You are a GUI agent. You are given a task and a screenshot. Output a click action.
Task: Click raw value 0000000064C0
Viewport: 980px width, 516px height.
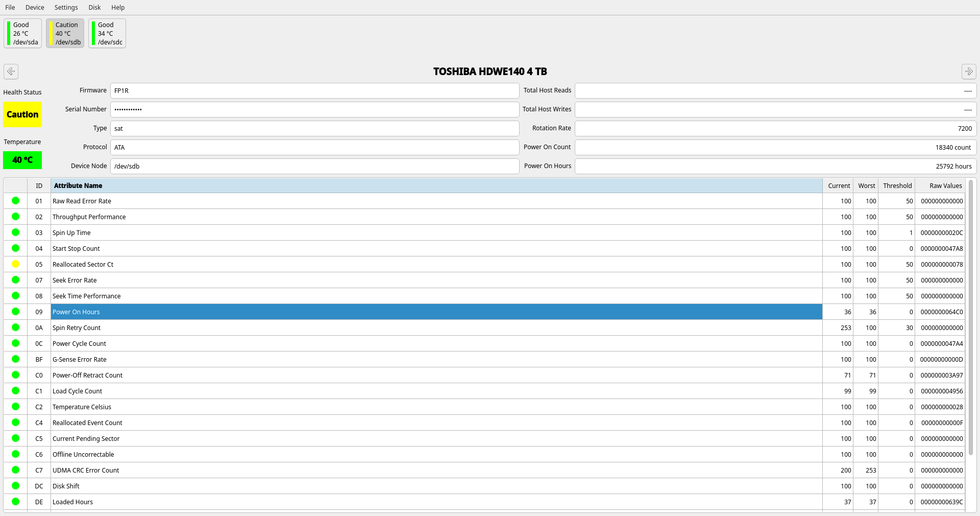coord(942,312)
